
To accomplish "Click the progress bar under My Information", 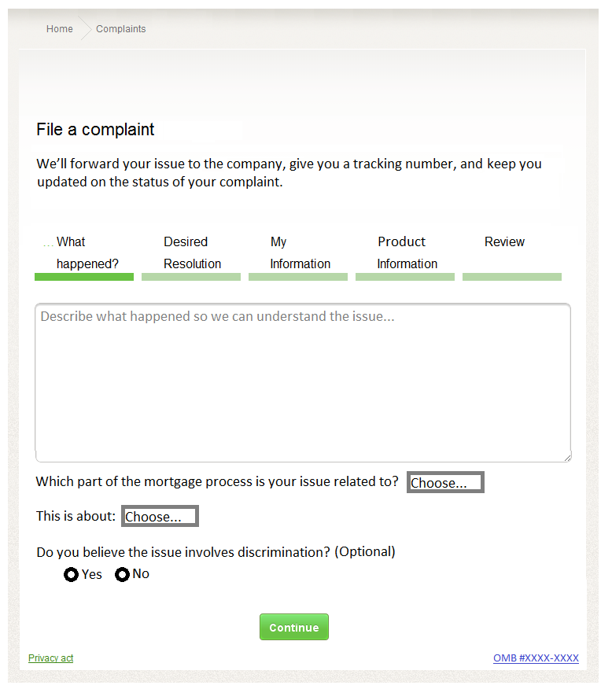I will [x=298, y=277].
